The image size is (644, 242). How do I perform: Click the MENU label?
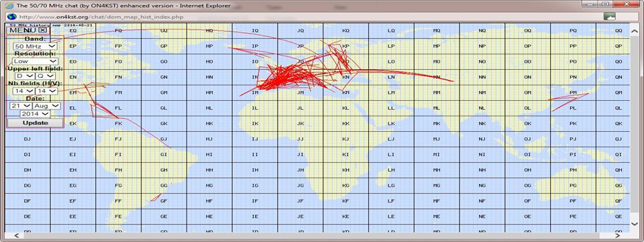(x=23, y=30)
